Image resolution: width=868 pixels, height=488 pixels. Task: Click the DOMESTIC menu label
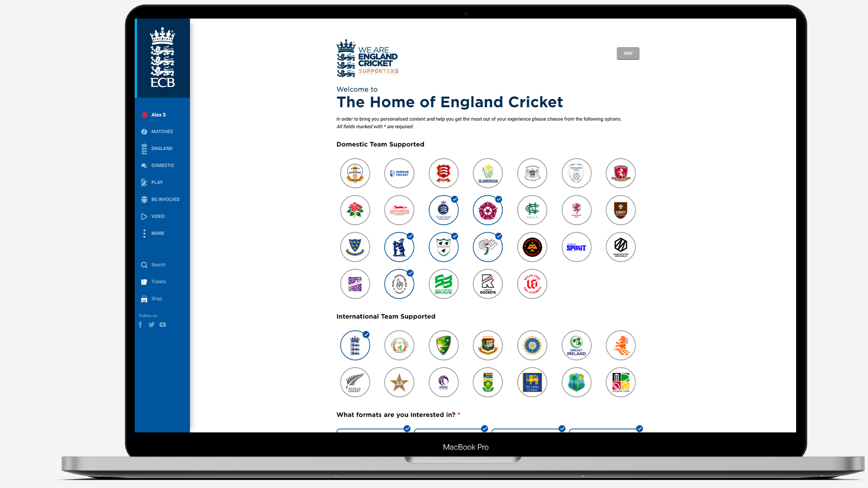(x=163, y=165)
